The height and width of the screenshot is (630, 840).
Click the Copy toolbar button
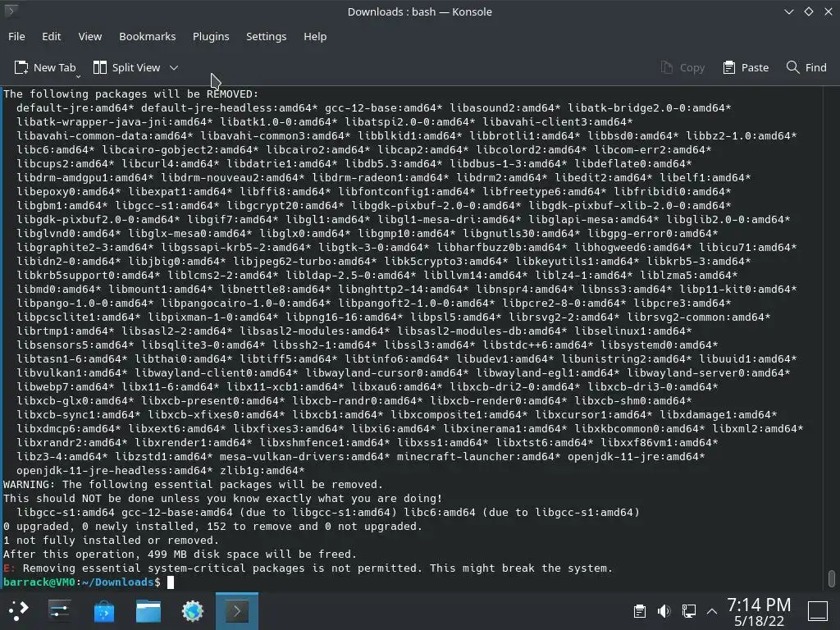[682, 67]
